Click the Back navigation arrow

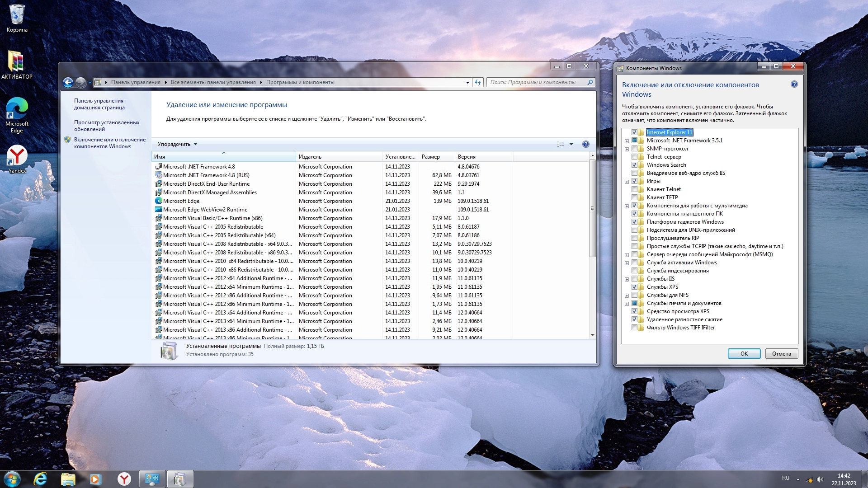68,82
